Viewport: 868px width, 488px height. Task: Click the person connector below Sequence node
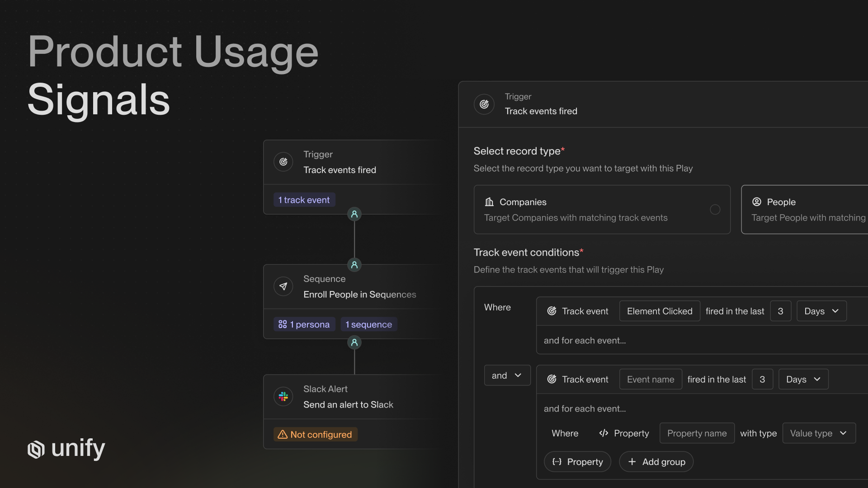(354, 343)
